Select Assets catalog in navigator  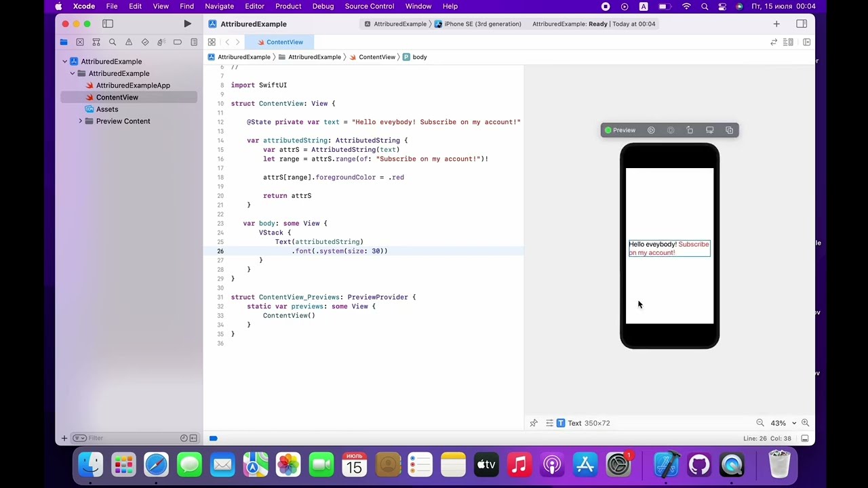click(x=107, y=109)
